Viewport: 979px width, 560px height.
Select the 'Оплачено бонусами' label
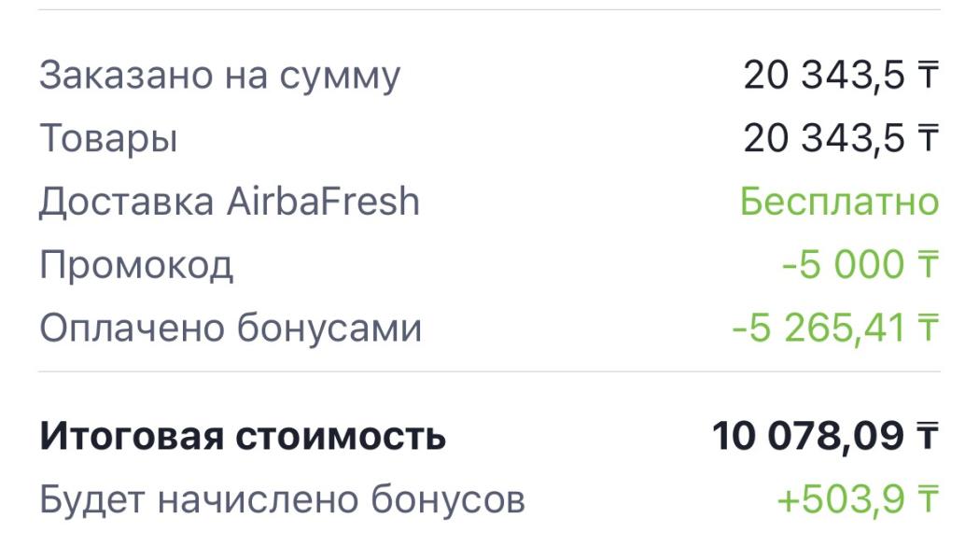click(x=231, y=328)
